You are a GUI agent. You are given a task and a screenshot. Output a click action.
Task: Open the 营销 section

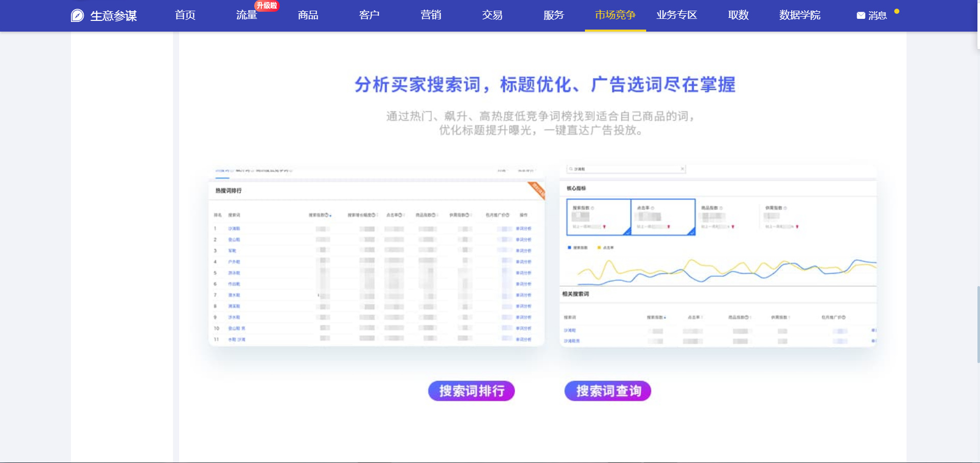coord(431,15)
